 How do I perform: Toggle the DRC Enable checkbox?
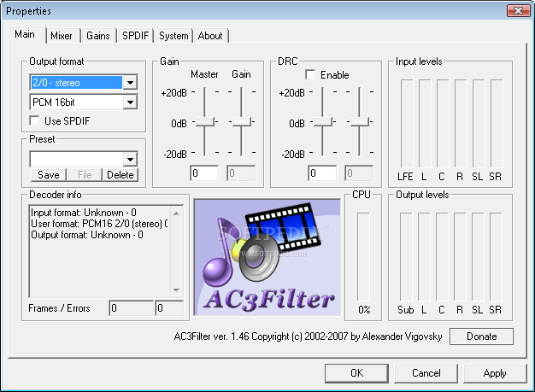pos(310,74)
